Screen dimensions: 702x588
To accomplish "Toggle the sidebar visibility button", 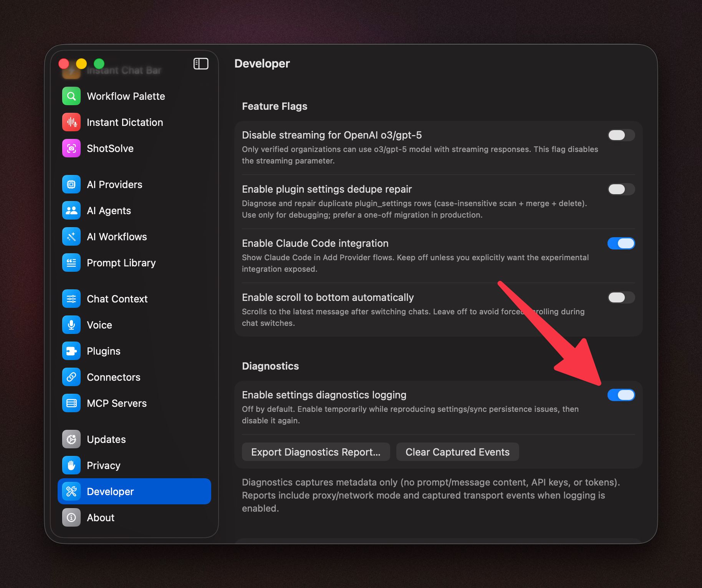I will [201, 64].
